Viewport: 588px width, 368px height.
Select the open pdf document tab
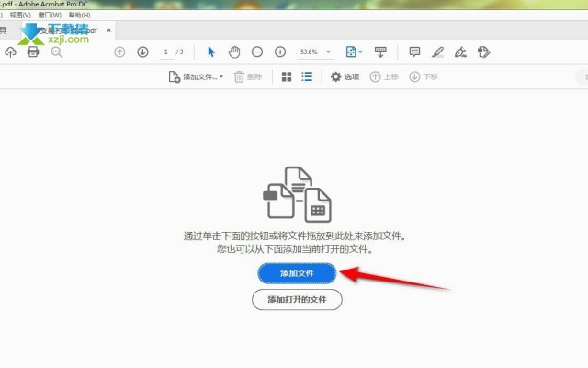[67, 30]
